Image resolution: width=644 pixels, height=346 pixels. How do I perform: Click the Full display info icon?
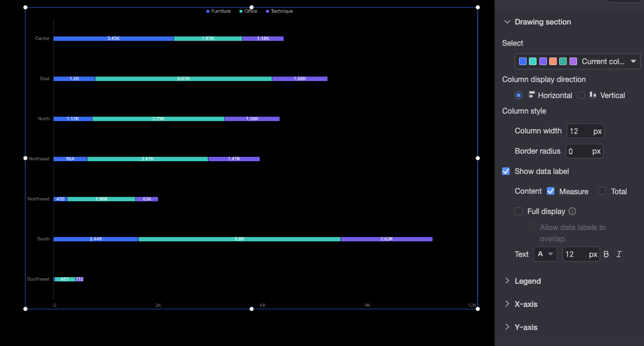573,211
